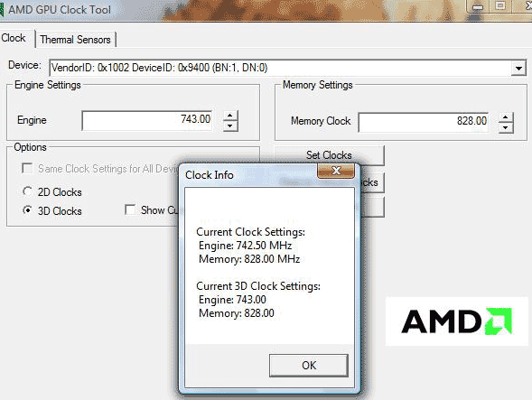Minimize the AMD GPU Clock Tool window

[x=478, y=6]
